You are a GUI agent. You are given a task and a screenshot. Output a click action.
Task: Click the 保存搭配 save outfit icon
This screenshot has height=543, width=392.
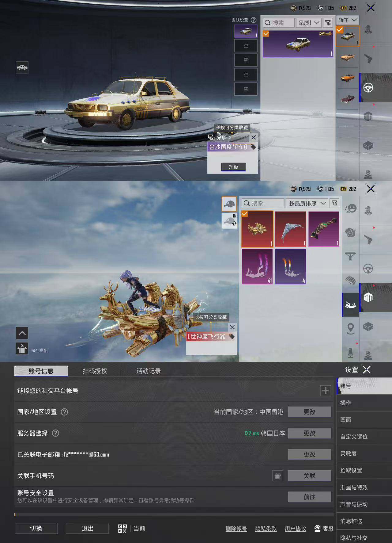[x=22, y=349]
